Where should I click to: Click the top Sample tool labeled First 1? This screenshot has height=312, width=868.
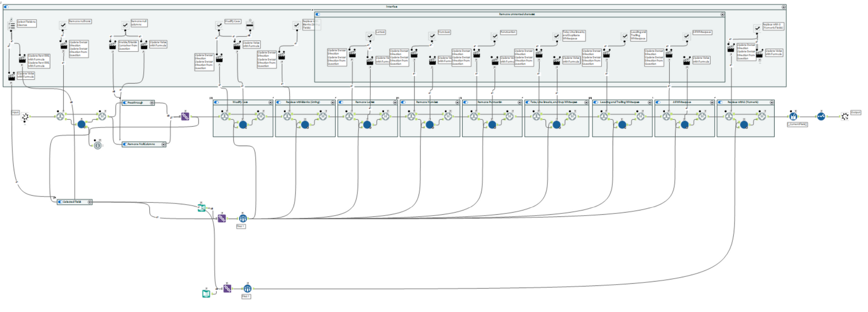pyautogui.click(x=243, y=218)
